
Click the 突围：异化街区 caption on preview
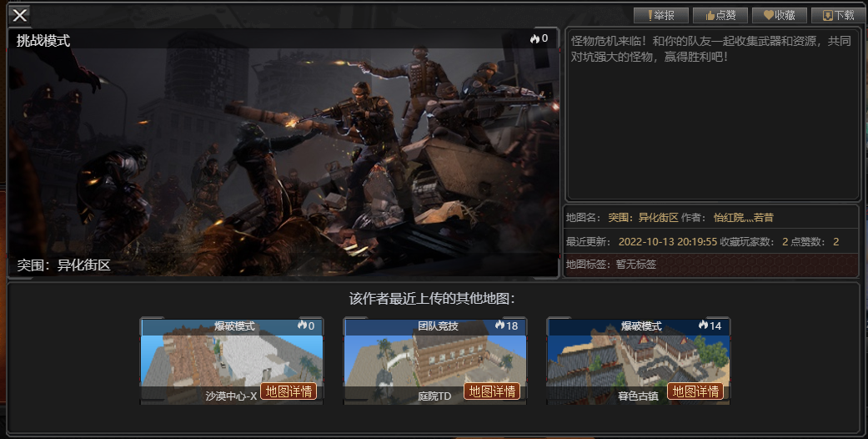[63, 265]
